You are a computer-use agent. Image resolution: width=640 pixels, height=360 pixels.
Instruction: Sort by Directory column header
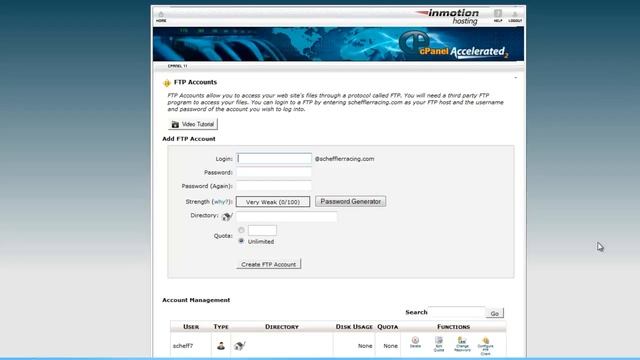coord(282,327)
